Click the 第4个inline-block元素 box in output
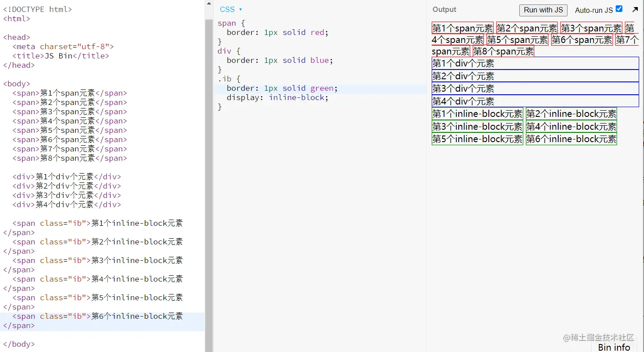Viewport: 644px width, 352px height. 571,126
